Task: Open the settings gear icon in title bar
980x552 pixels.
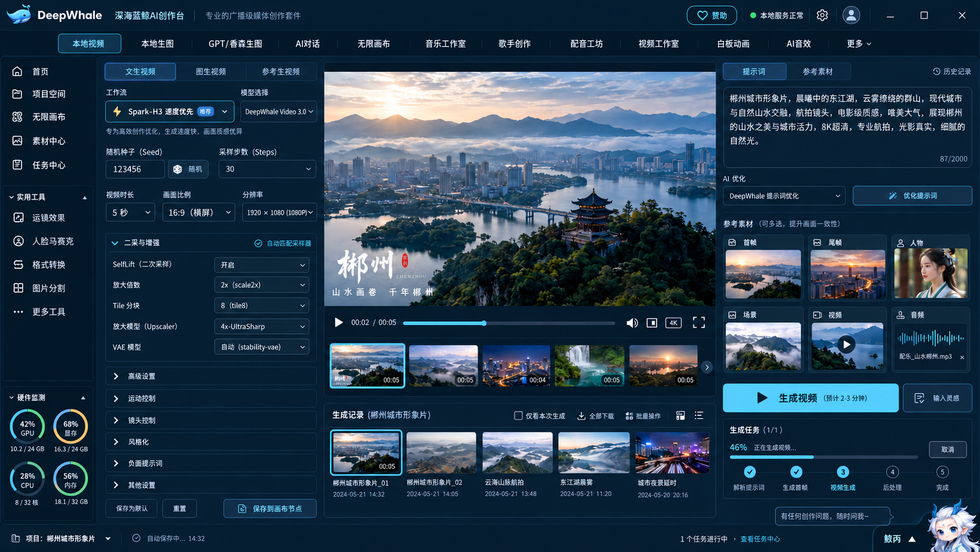Action: point(822,16)
